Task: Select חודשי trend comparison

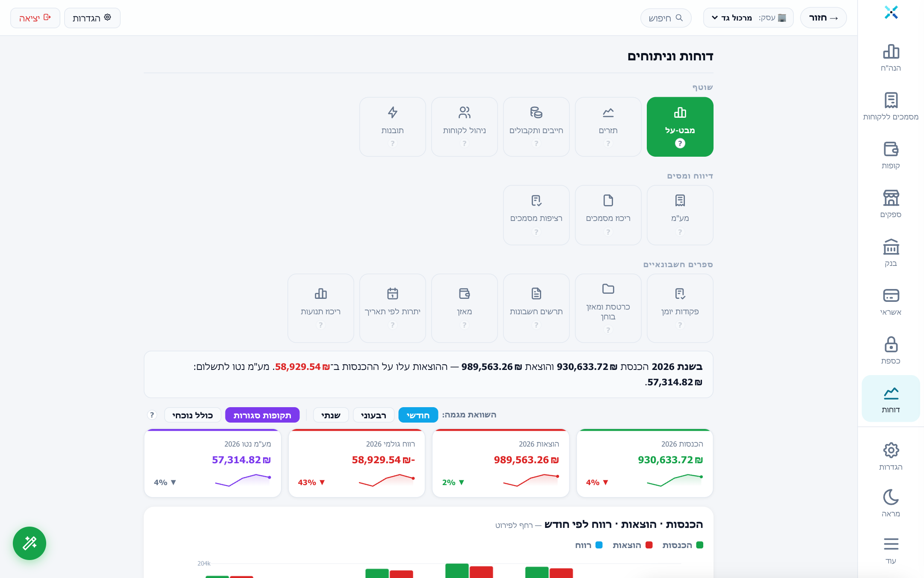Action: [x=418, y=415]
